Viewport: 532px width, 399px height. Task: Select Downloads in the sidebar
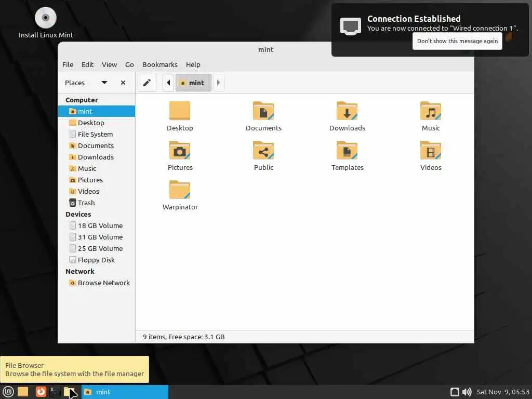(x=97, y=157)
